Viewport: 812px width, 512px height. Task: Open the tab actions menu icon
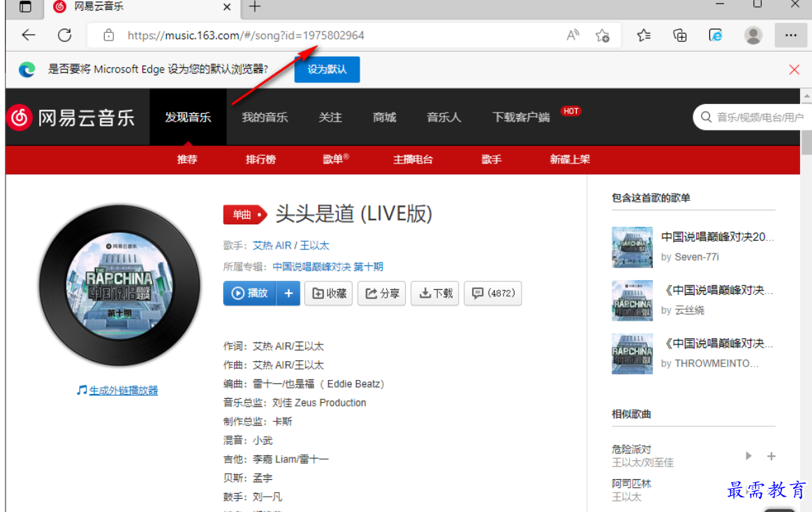tap(25, 7)
